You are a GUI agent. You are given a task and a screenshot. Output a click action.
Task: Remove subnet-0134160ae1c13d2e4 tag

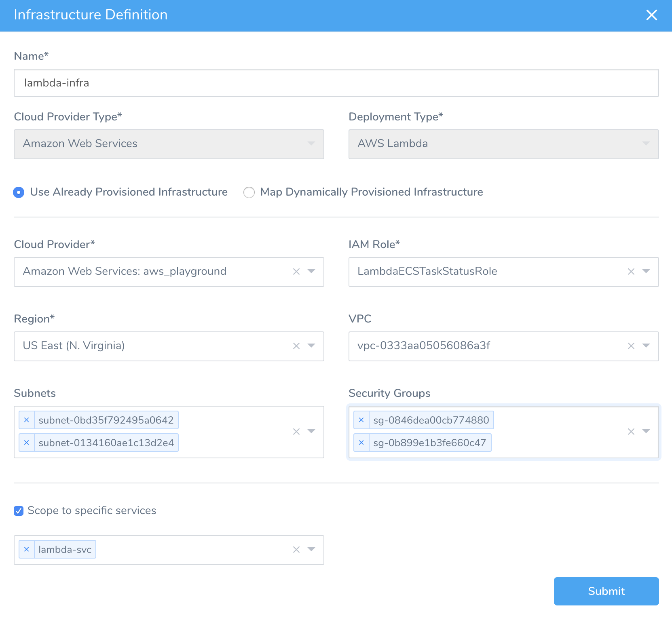click(x=27, y=443)
